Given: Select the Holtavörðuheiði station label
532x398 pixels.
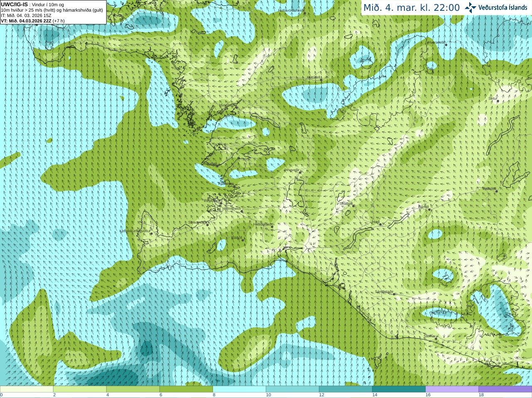Looking at the screenshot, I should point(291,10).
